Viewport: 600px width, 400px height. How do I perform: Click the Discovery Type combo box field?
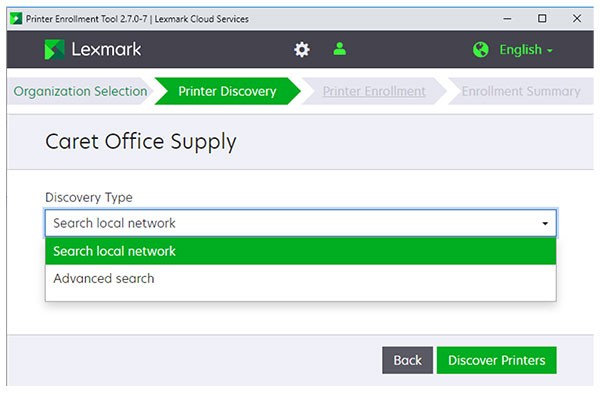pyautogui.click(x=290, y=223)
